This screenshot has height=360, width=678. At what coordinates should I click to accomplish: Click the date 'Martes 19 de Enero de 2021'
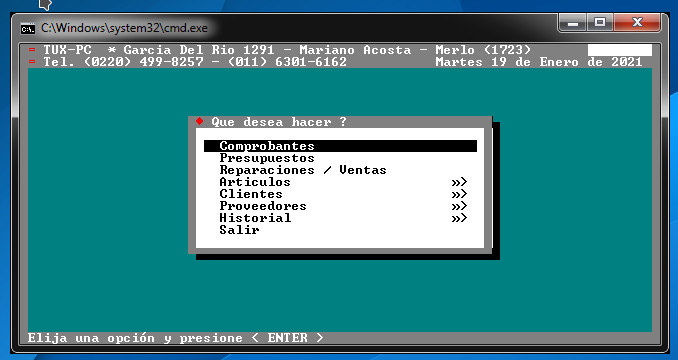pos(539,62)
